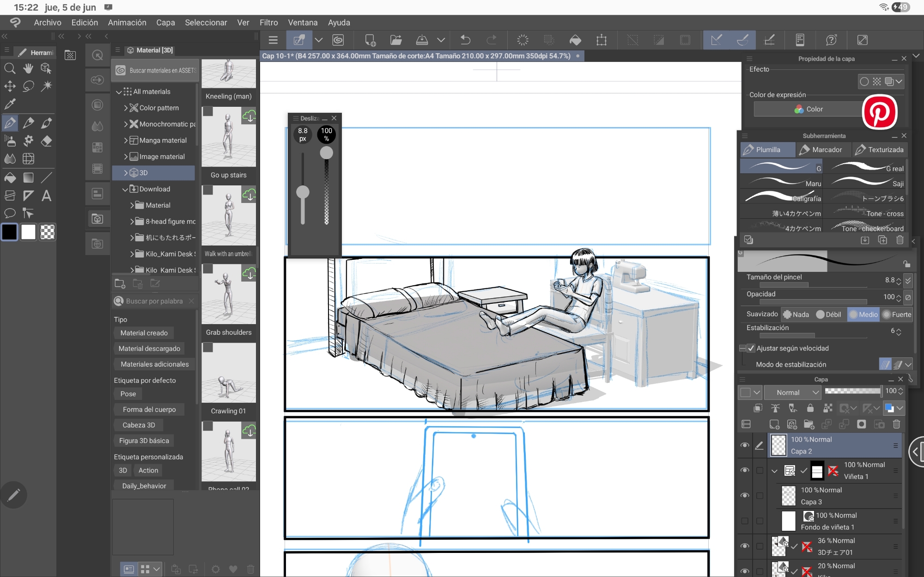Click the Material descargado filter button
The image size is (924, 577).
tap(149, 349)
